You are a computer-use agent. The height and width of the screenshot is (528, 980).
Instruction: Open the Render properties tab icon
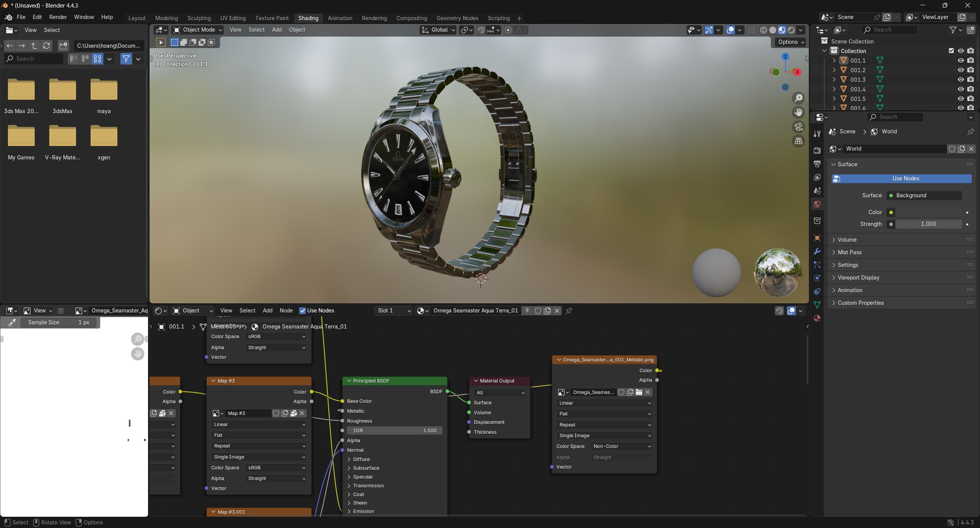[817, 150]
